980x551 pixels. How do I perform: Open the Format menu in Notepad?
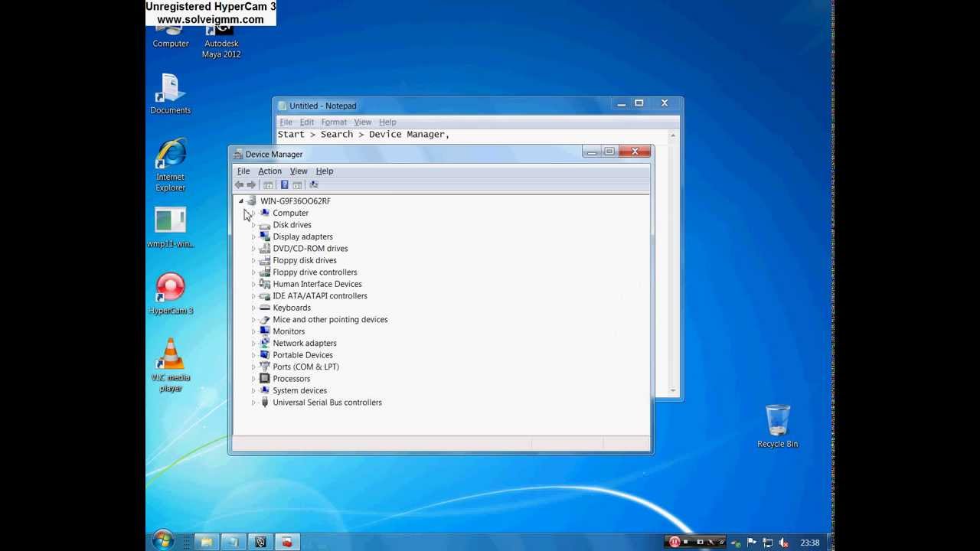click(334, 122)
